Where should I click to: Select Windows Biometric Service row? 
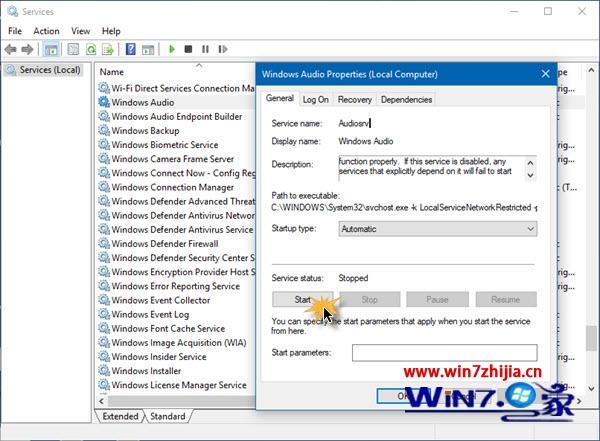pos(176,145)
